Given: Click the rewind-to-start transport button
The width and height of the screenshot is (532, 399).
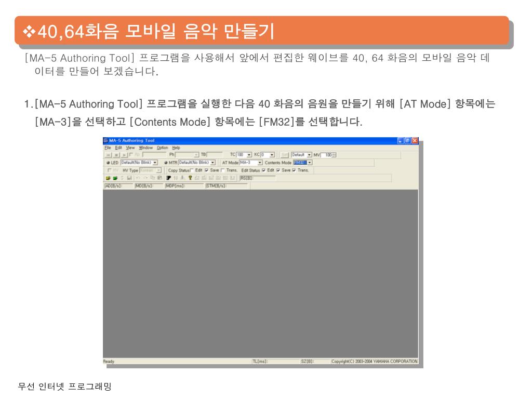Looking at the screenshot, I should (108, 155).
